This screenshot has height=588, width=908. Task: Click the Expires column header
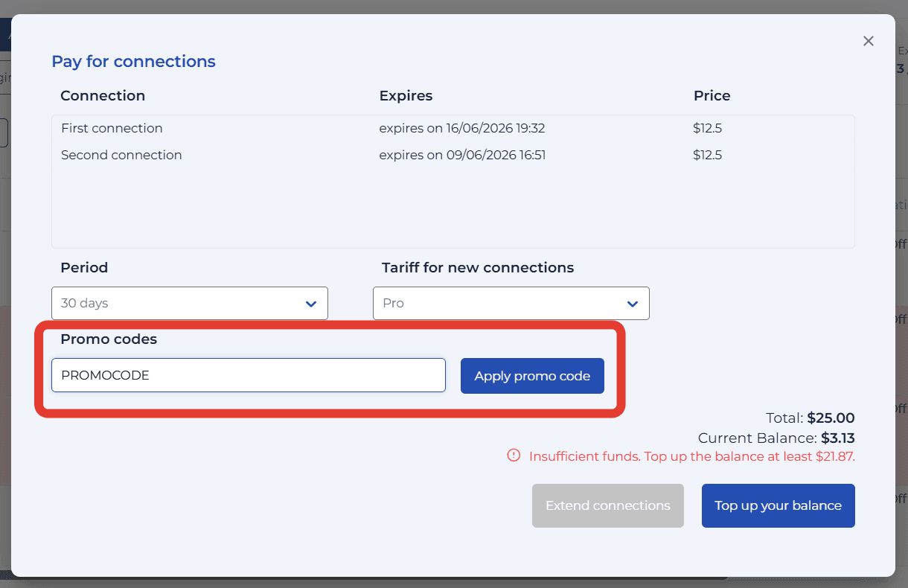pos(406,96)
